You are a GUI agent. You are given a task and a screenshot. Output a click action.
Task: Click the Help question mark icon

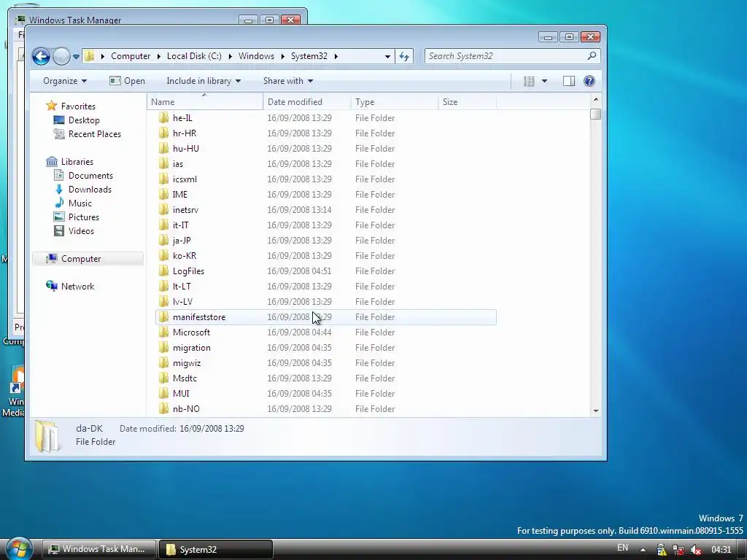589,81
